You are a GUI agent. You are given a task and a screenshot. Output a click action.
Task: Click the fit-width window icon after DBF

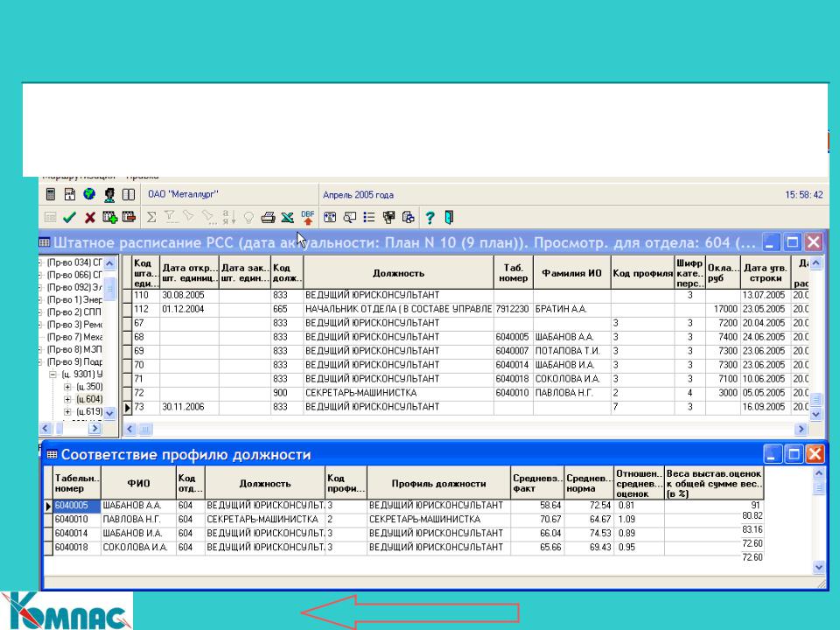pyautogui.click(x=330, y=217)
